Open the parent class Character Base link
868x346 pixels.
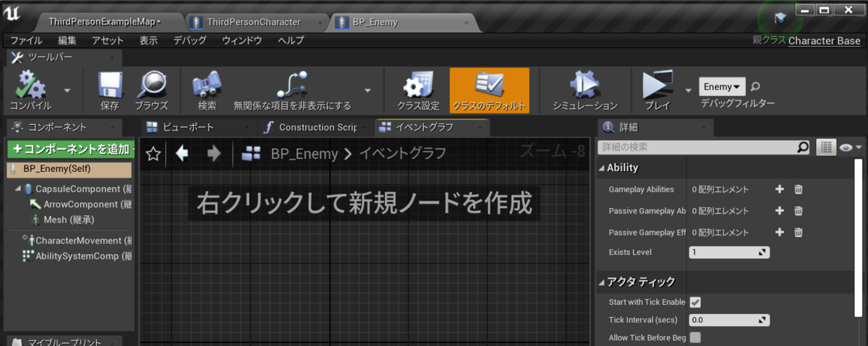click(x=825, y=41)
